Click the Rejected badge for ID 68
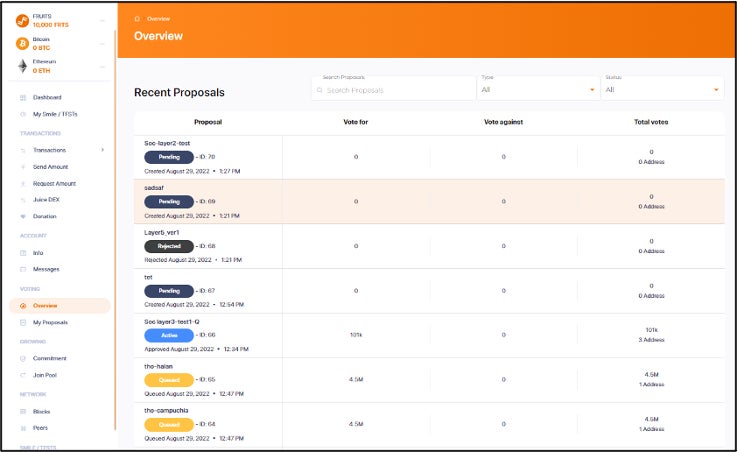Screen dimensions: 738x452 (x=169, y=246)
